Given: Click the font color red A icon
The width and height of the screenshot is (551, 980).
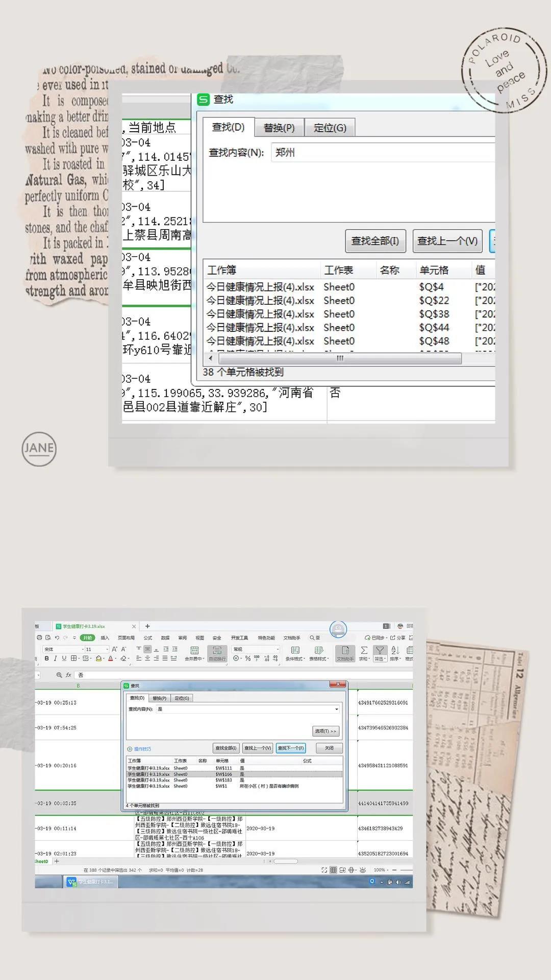Looking at the screenshot, I should pyautogui.click(x=110, y=658).
